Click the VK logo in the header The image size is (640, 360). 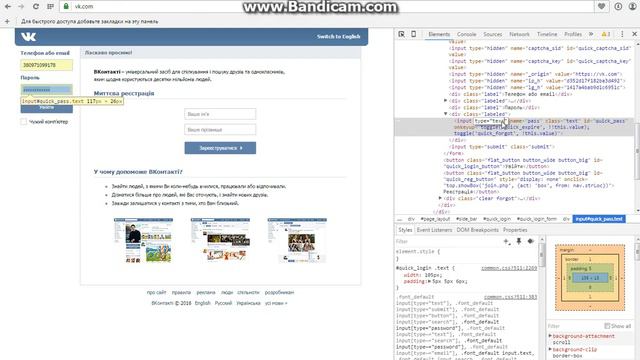click(29, 37)
